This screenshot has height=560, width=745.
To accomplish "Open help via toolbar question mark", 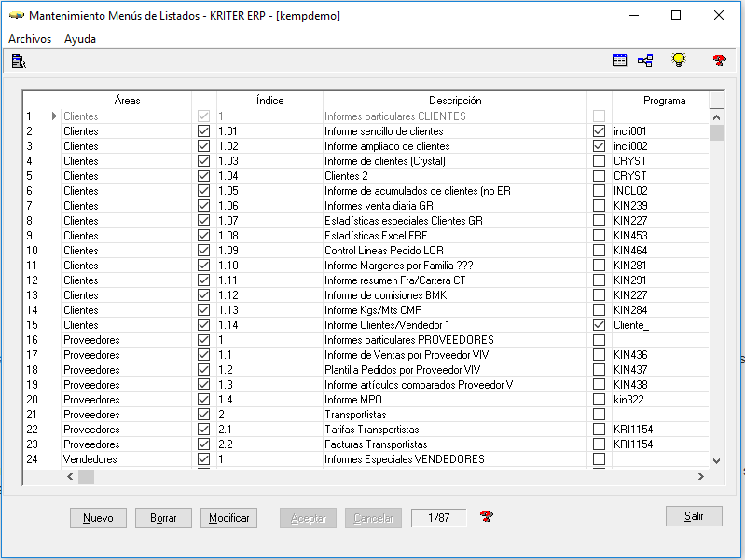I will tap(719, 61).
